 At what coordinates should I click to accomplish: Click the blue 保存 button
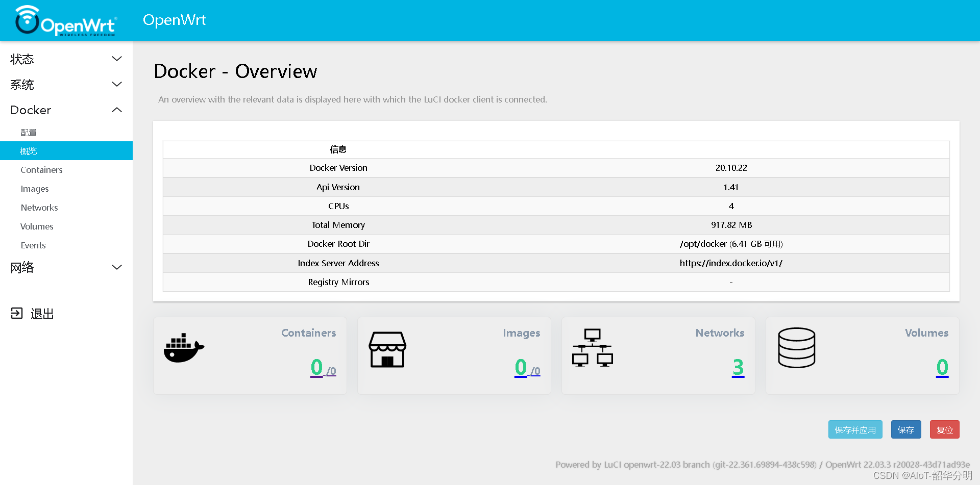[906, 429]
